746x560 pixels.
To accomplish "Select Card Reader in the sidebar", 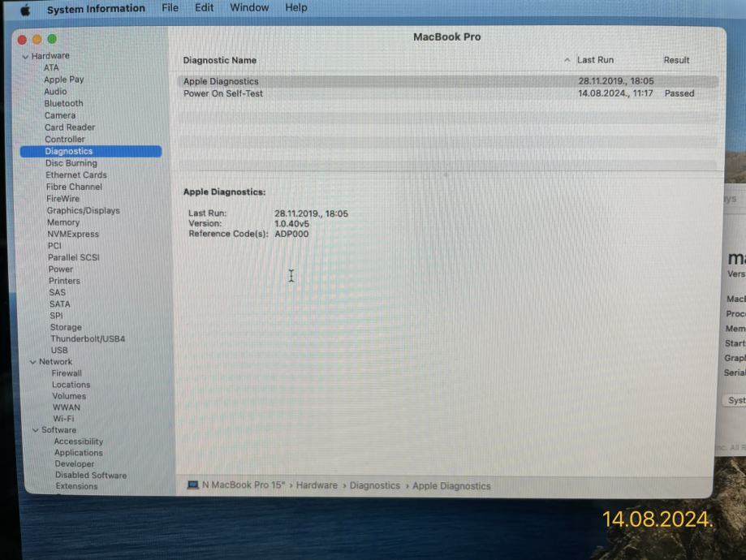I will click(70, 127).
